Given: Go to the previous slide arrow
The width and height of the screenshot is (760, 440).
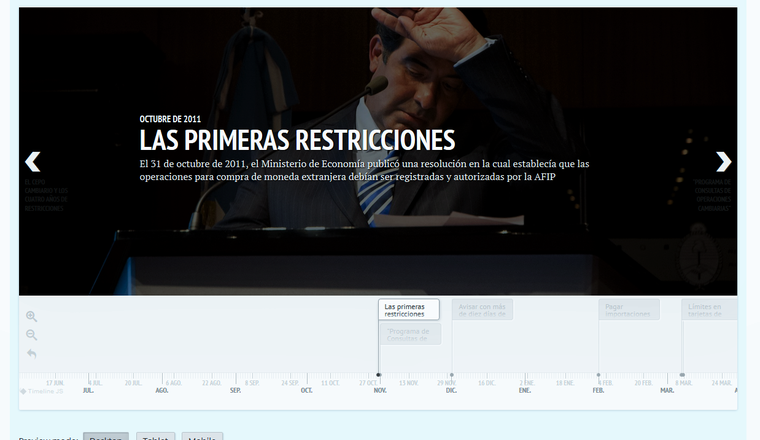Looking at the screenshot, I should [x=33, y=161].
